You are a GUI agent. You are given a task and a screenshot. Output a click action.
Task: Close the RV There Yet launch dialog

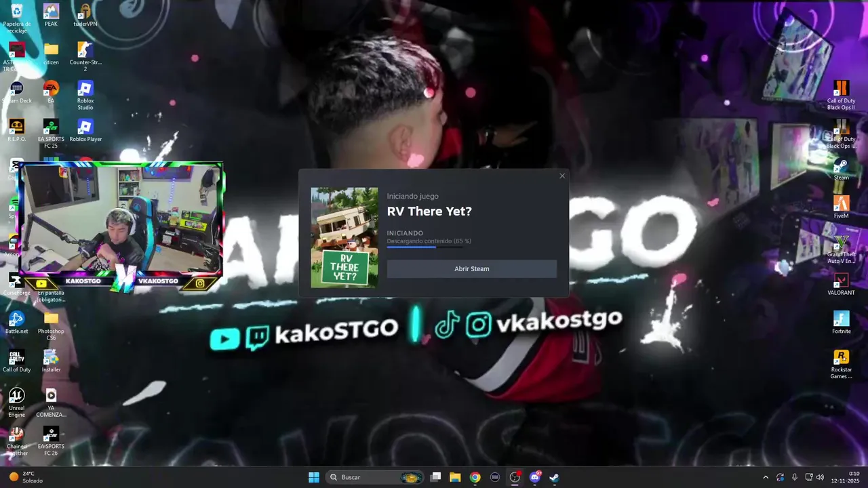click(x=561, y=176)
